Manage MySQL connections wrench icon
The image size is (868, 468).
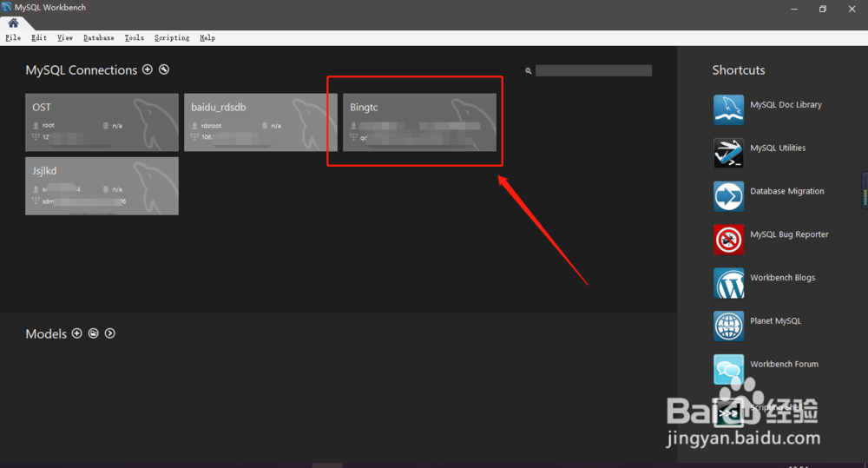point(164,69)
